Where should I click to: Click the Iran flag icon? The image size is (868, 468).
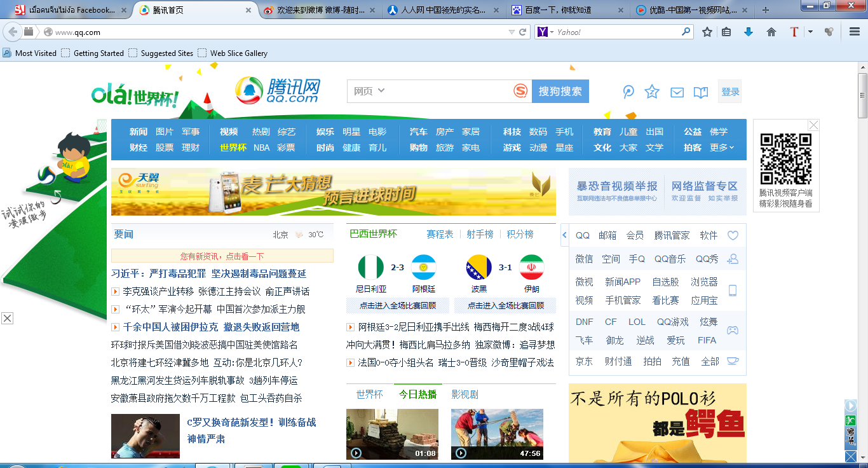[x=531, y=268]
